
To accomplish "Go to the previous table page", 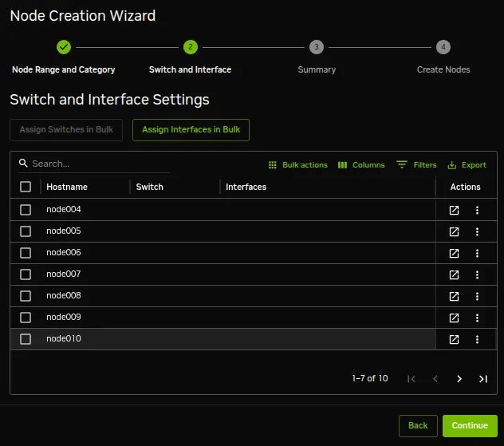I will [435, 379].
